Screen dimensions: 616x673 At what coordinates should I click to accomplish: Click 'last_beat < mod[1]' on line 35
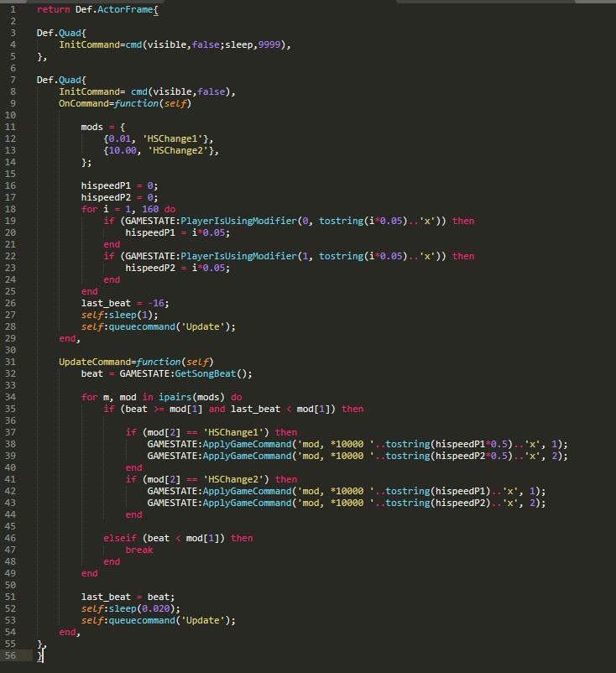(x=280, y=409)
